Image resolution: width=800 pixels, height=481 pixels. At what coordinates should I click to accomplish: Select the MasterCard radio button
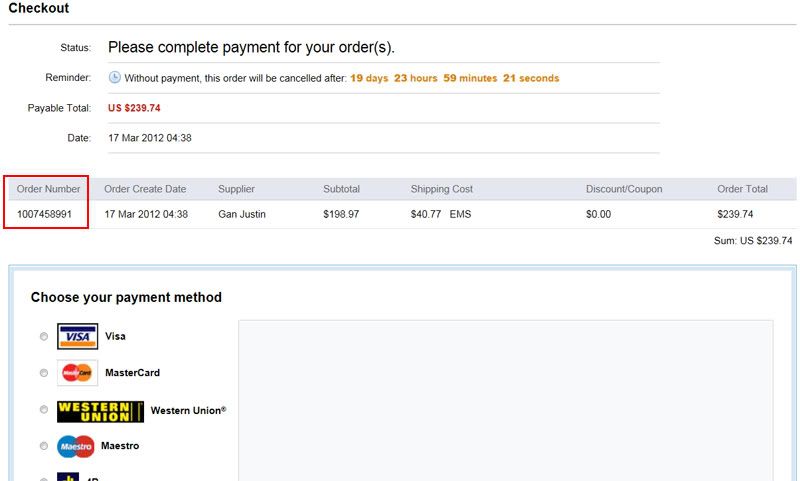[43, 373]
